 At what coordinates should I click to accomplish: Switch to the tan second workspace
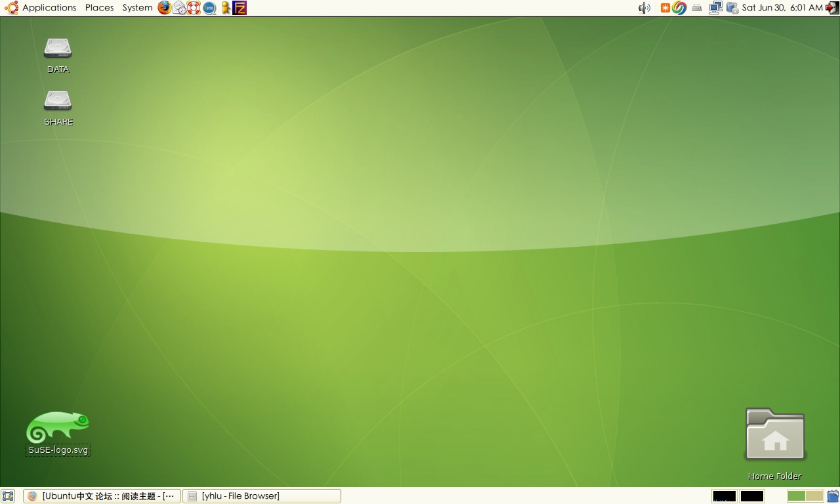[x=814, y=496]
